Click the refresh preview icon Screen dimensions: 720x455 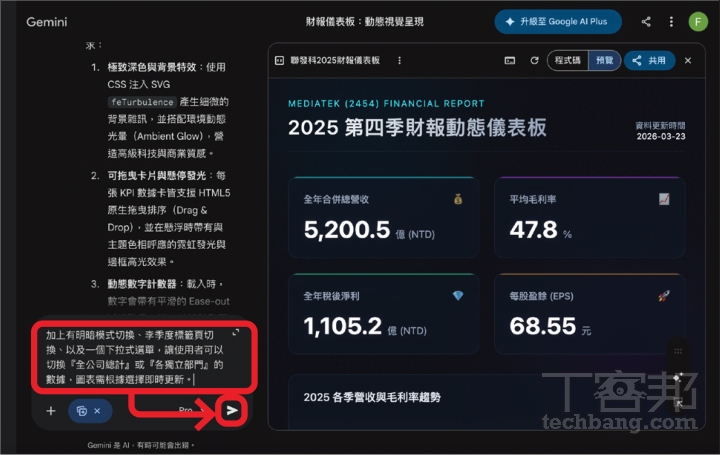click(x=534, y=61)
